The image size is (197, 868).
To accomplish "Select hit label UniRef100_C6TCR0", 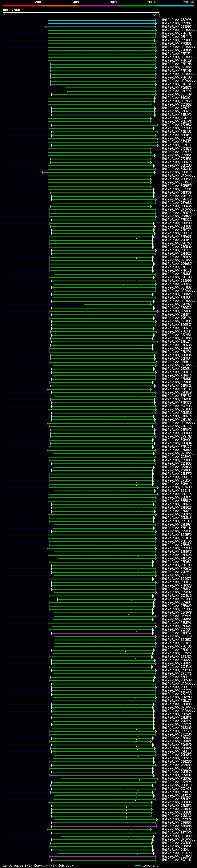I will (177, 853).
